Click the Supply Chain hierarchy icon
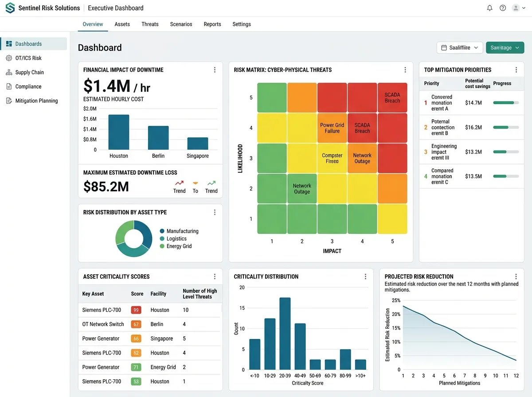 coord(9,72)
